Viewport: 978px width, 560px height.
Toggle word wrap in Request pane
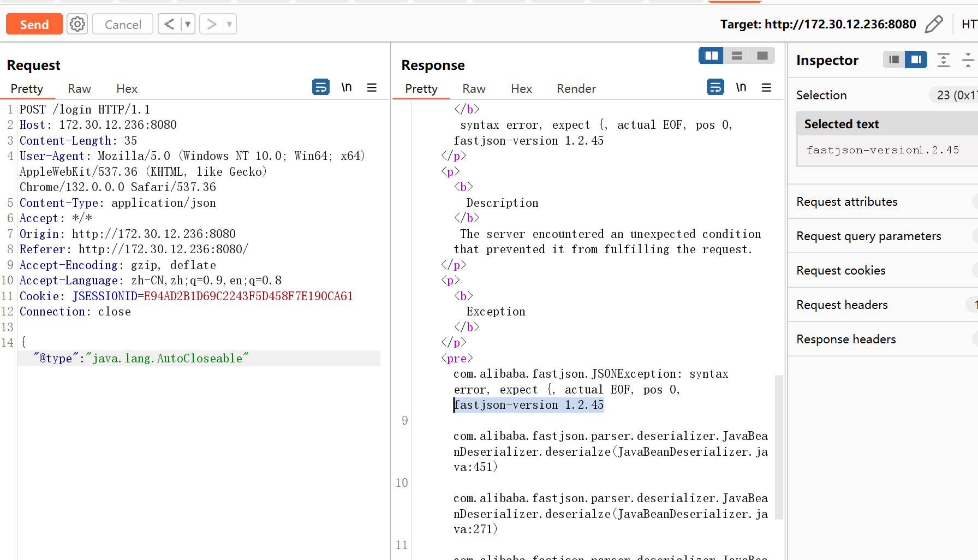320,87
